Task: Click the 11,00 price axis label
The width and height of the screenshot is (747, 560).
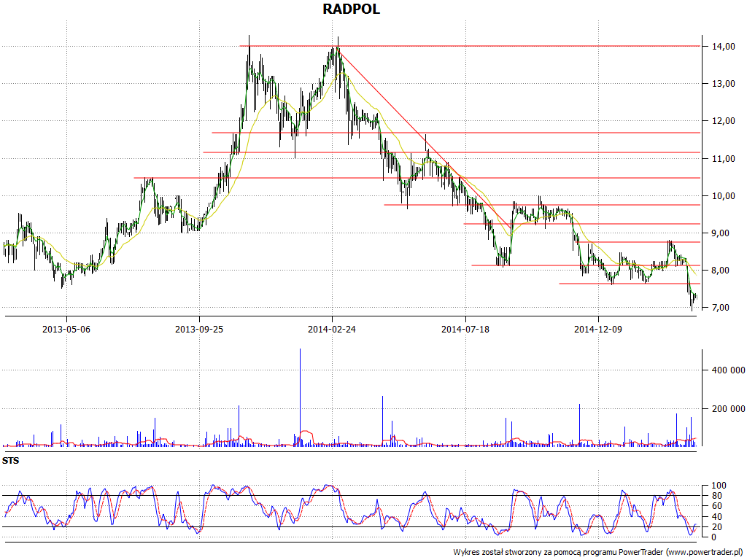Action: point(723,158)
